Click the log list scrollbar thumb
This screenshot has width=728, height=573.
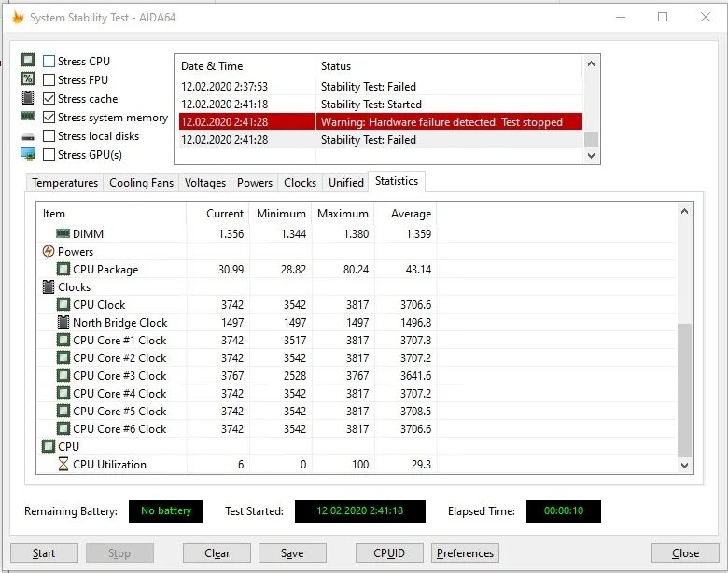(x=591, y=139)
